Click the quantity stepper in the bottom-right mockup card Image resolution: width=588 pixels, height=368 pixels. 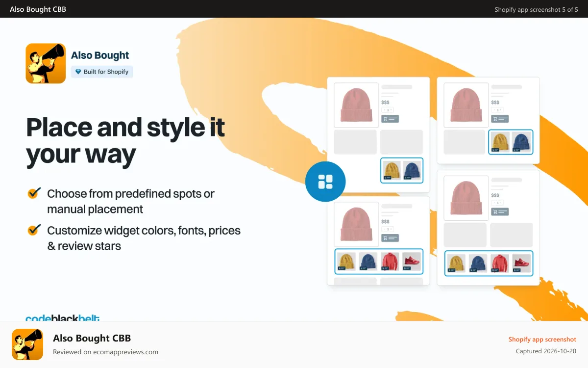pyautogui.click(x=497, y=203)
